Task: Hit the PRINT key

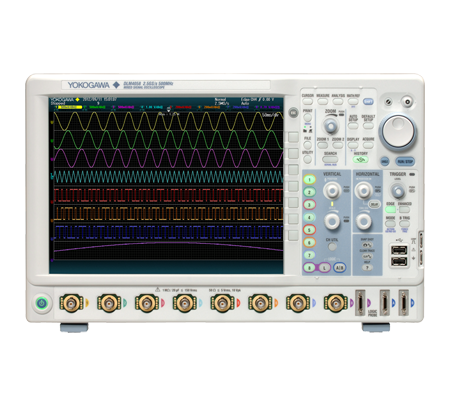Action: click(x=307, y=117)
